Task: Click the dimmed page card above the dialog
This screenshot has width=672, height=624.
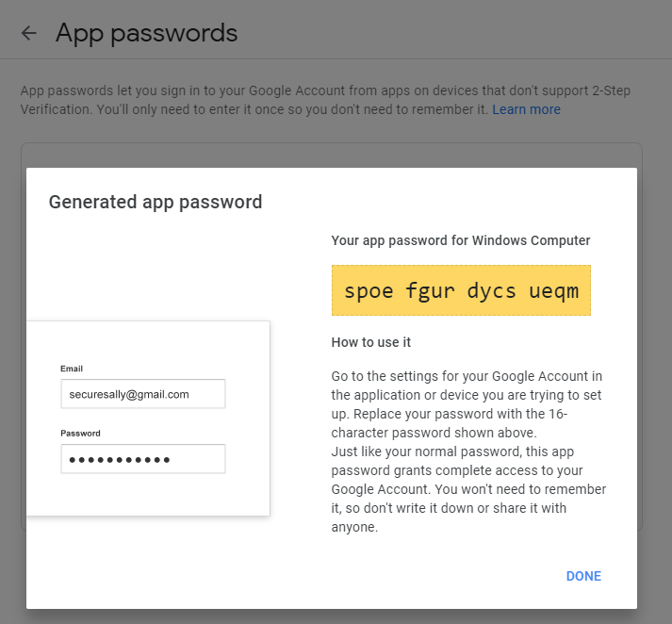Action: [x=331, y=155]
